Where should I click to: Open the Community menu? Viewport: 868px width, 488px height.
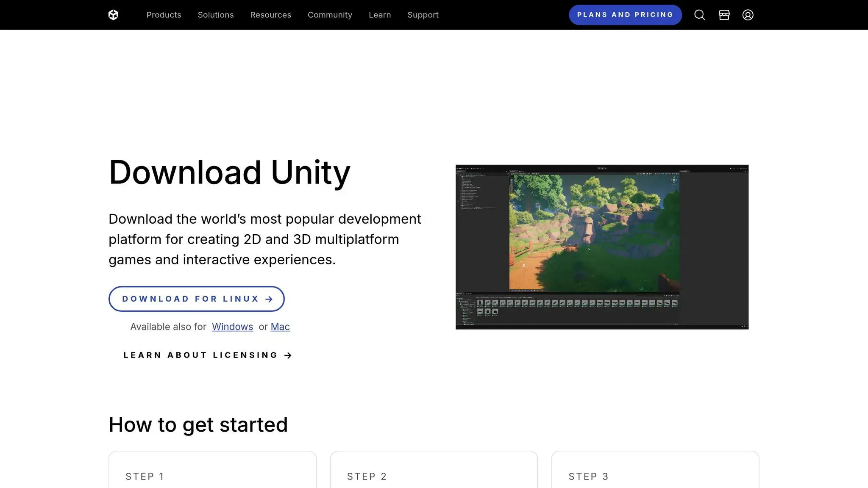coord(330,15)
